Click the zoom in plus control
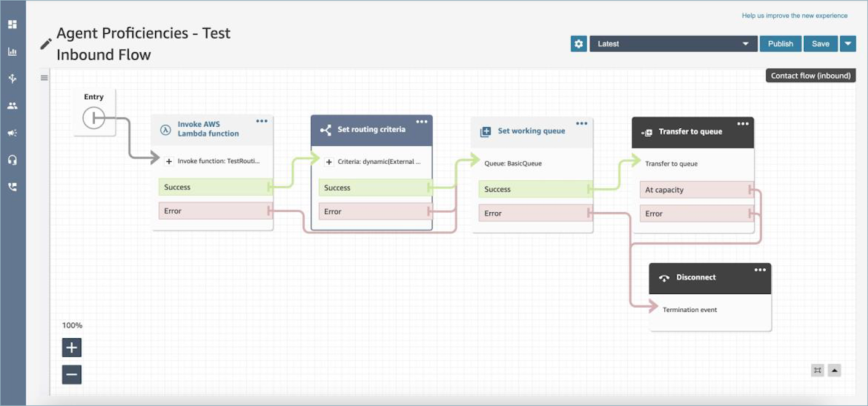 (71, 347)
